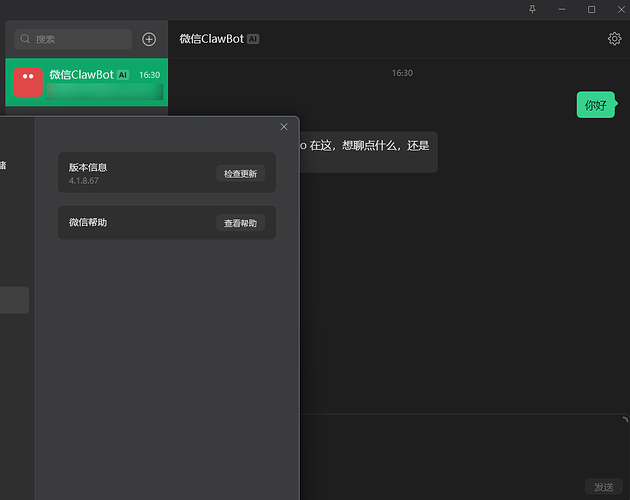Select 微信ClawBot conversation in chat list
This screenshot has width=630, height=500.
[86, 82]
